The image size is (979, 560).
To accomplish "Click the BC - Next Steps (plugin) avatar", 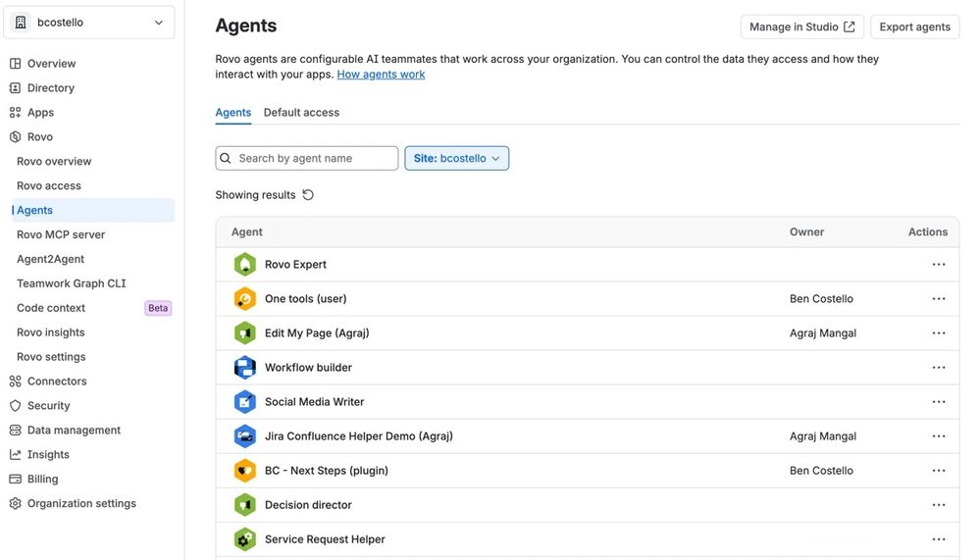I will click(245, 470).
